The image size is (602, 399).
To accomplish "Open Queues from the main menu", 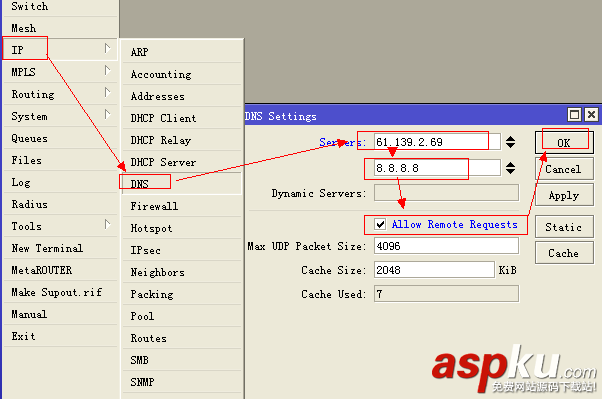I will (x=60, y=138).
